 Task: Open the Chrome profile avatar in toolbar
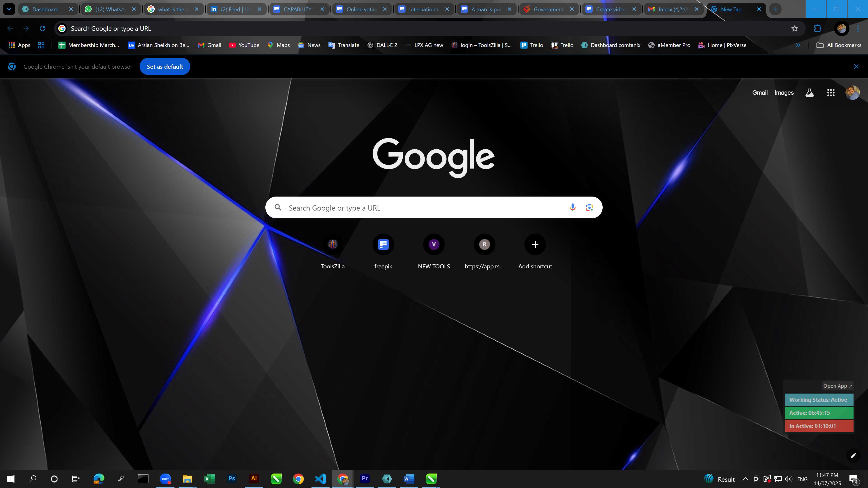842,29
